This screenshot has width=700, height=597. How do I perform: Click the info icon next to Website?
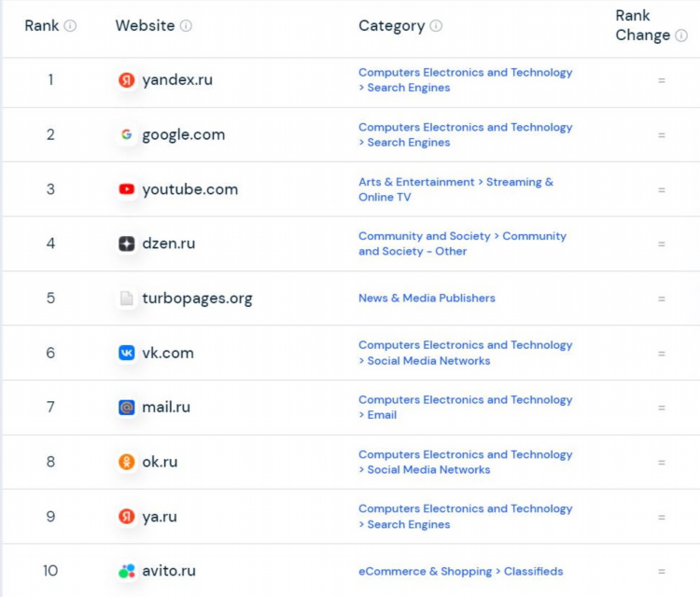coord(186,26)
